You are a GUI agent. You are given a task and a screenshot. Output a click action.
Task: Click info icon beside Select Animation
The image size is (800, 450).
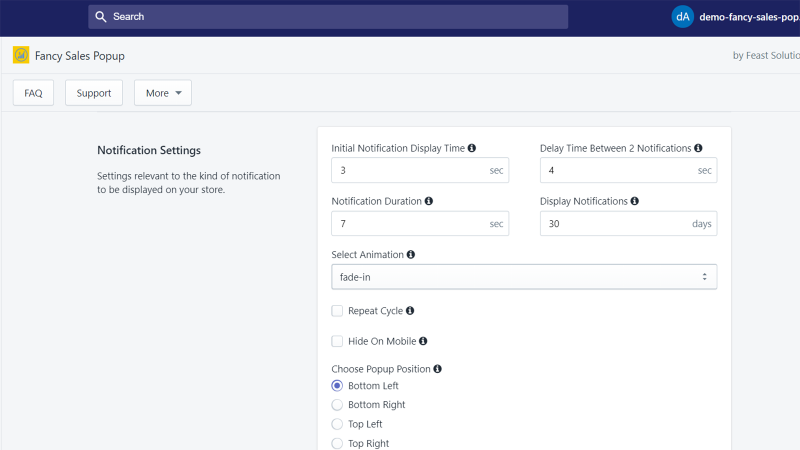[x=411, y=254]
